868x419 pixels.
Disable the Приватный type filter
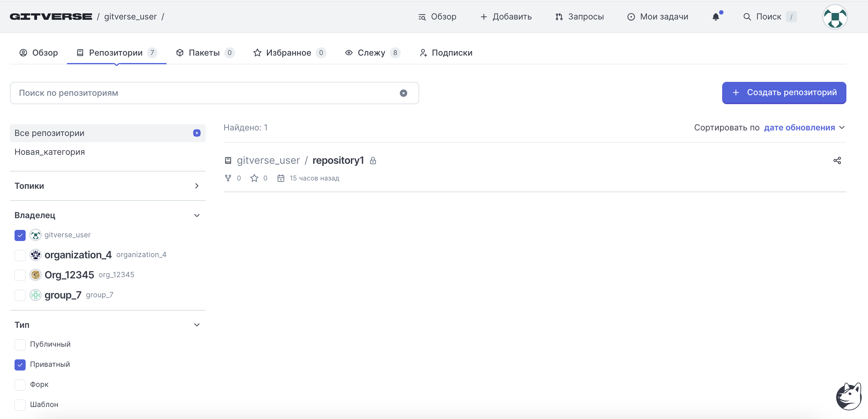20,365
